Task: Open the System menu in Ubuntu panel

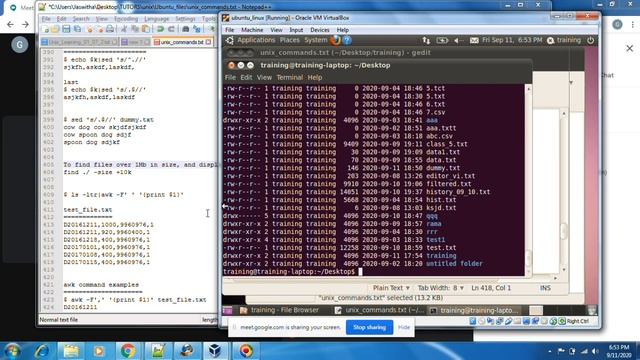Action: click(x=316, y=40)
